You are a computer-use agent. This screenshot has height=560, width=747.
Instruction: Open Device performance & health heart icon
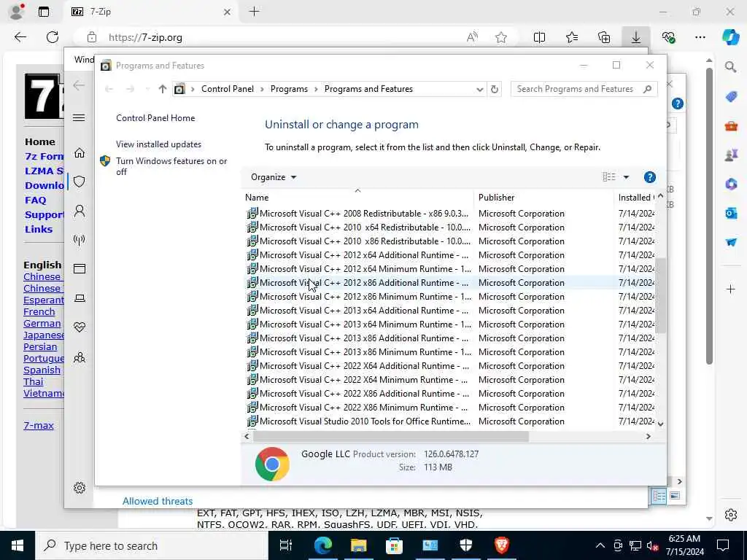[80, 327]
